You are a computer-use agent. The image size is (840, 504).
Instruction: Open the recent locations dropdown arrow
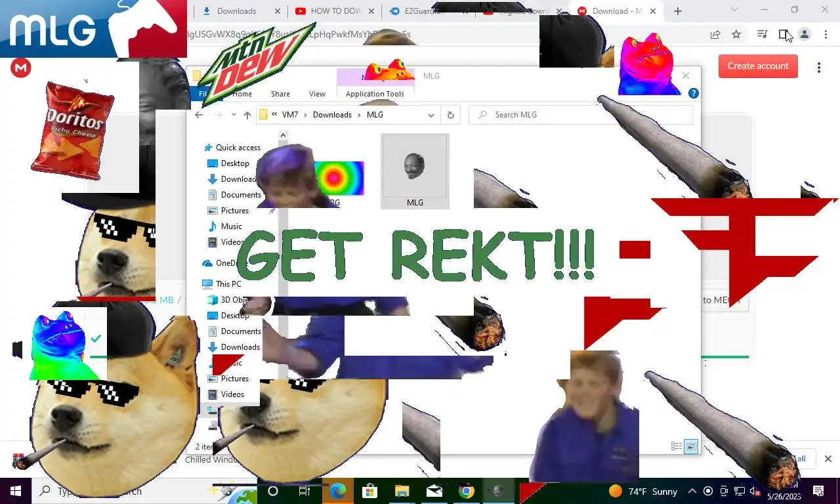[232, 115]
